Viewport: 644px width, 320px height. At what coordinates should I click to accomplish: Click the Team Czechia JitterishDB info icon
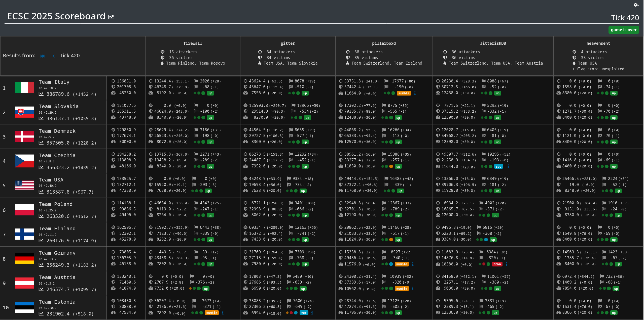click(x=508, y=166)
